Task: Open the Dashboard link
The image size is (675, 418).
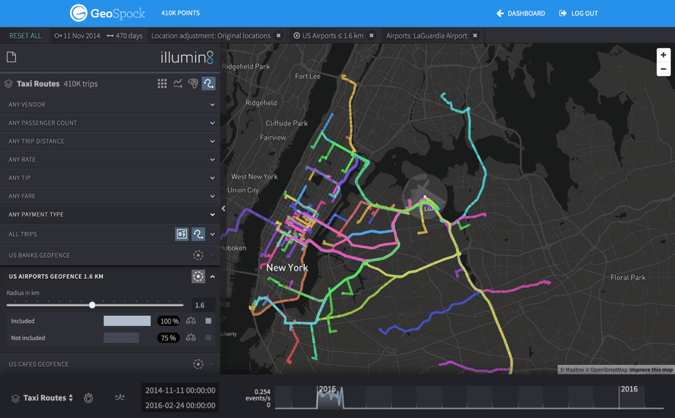Action: click(520, 13)
